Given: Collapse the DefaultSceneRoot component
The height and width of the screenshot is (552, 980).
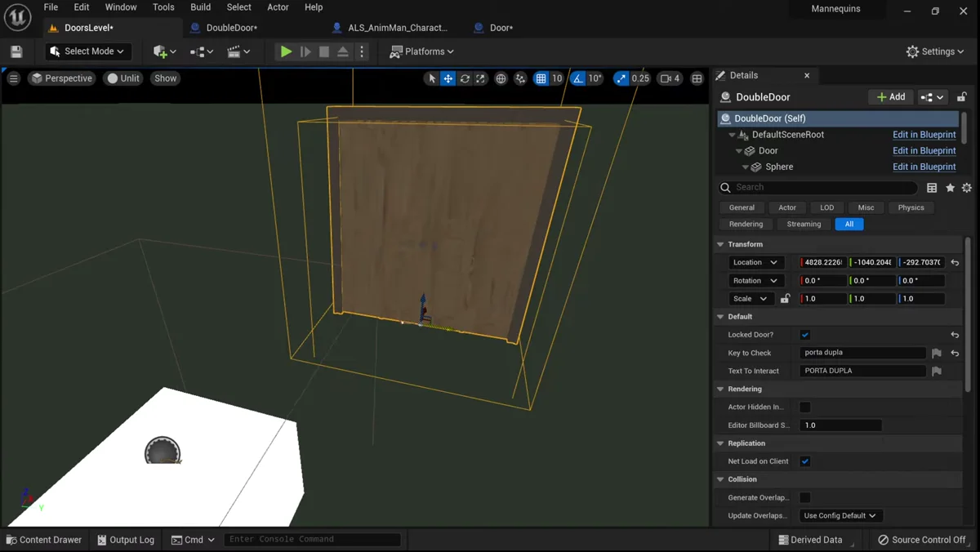Looking at the screenshot, I should point(733,135).
